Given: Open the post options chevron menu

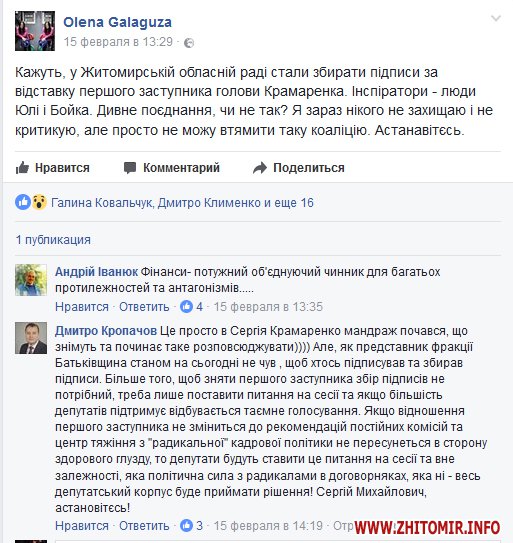Looking at the screenshot, I should [496, 18].
